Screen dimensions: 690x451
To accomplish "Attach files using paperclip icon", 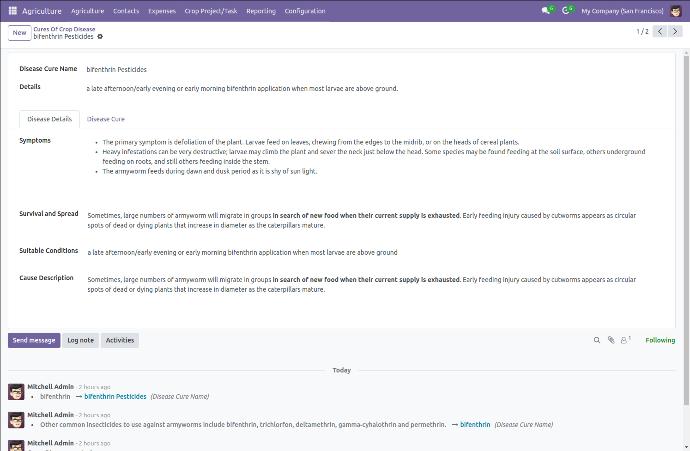I will (x=611, y=340).
